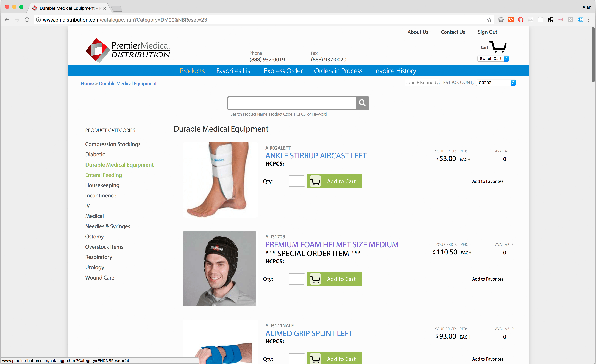
Task: Open the Chrome three-dot menu
Action: [x=589, y=20]
